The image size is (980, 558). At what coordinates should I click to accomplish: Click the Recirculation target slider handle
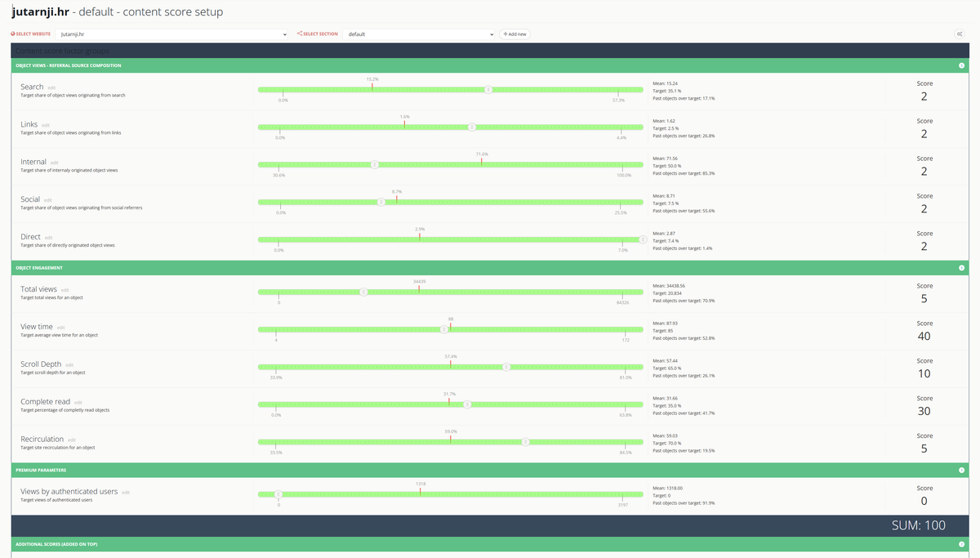coord(526,442)
